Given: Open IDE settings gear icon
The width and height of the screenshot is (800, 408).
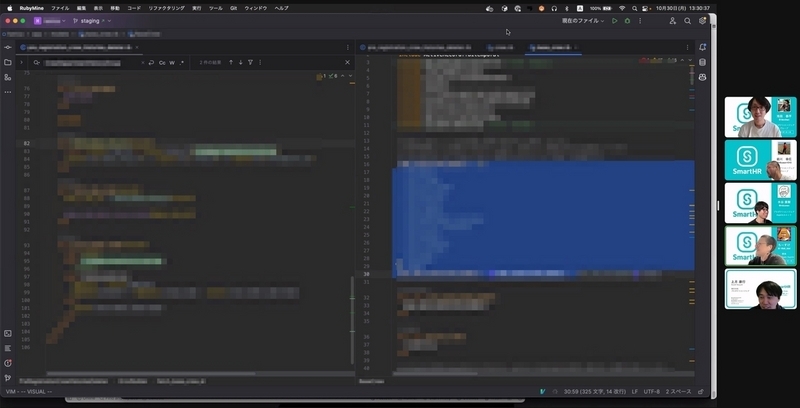Looking at the screenshot, I should pos(702,21).
